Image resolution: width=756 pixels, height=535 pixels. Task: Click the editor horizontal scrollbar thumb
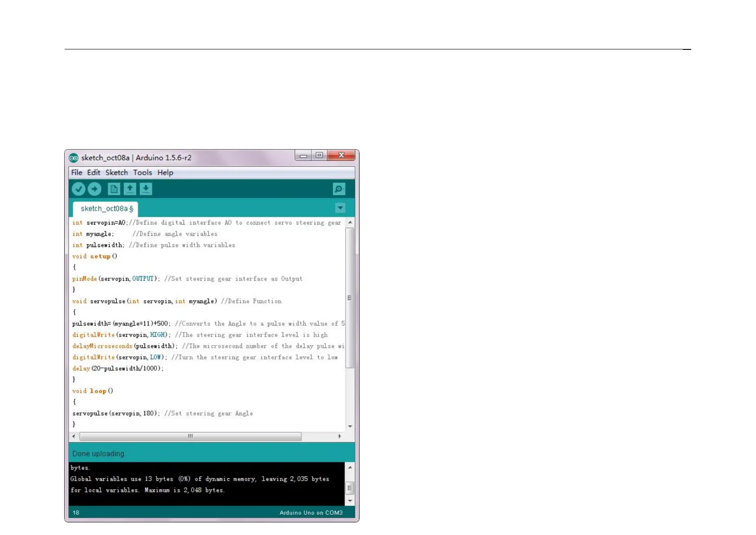point(190,436)
